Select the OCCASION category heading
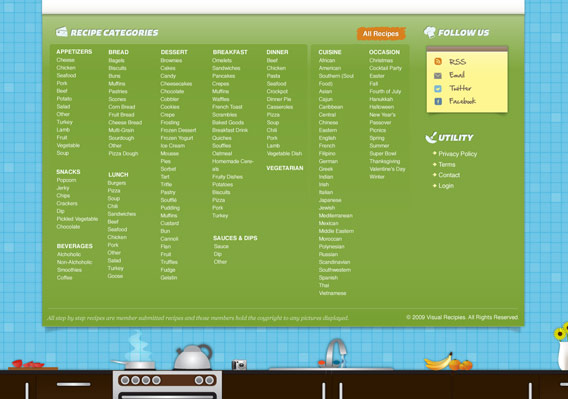Screen dimensions: 568x399 tap(384, 52)
